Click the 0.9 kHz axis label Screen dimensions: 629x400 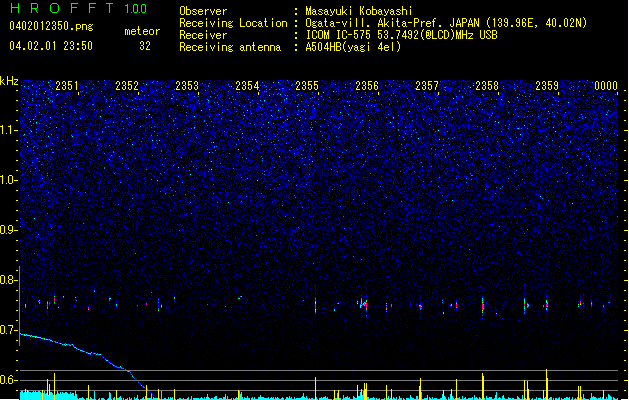click(8, 229)
